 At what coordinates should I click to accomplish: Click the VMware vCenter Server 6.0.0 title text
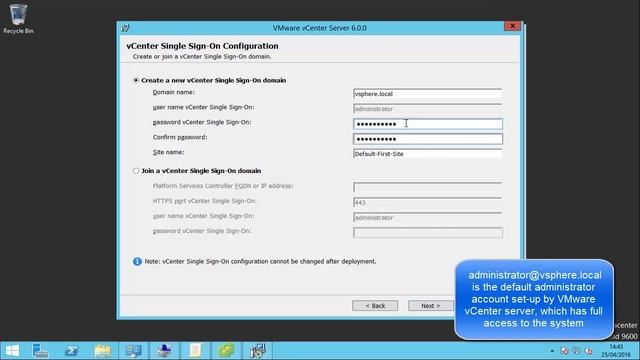click(x=320, y=28)
